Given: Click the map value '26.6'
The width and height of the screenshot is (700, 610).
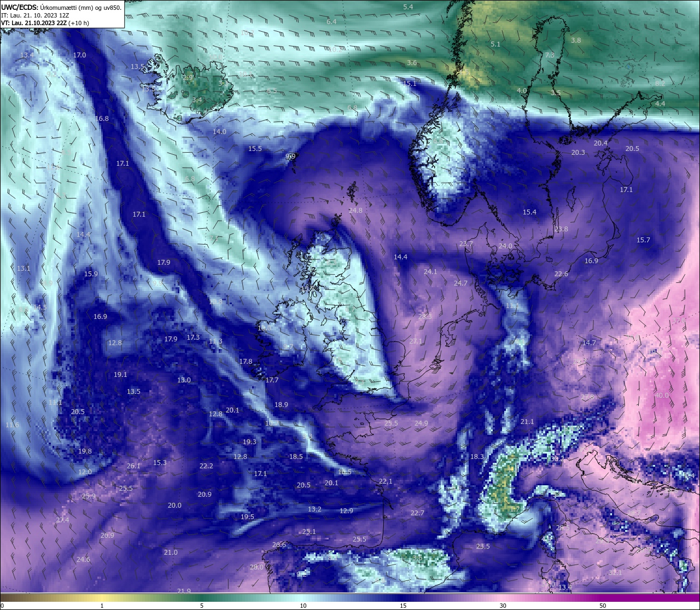Looking at the screenshot, I should coord(279,545).
